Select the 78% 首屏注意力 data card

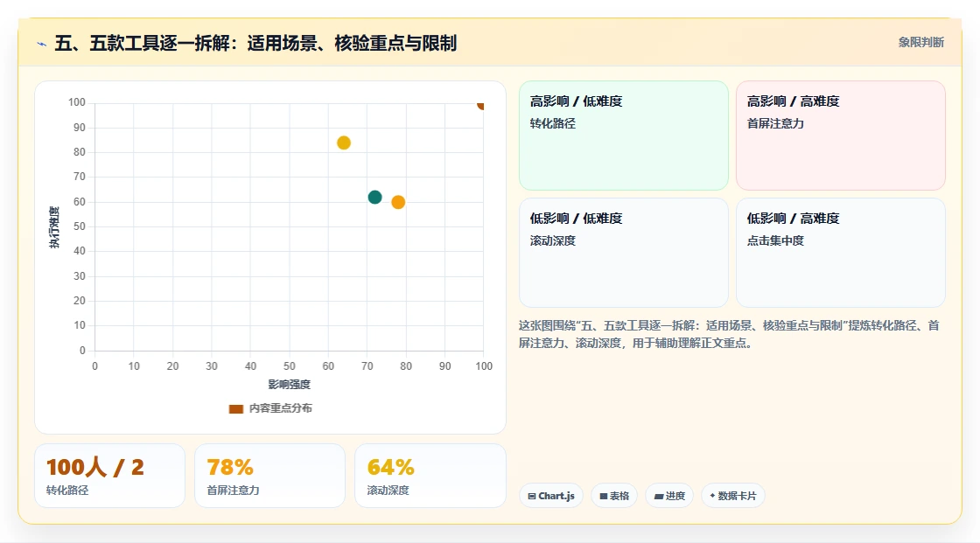pyautogui.click(x=270, y=476)
